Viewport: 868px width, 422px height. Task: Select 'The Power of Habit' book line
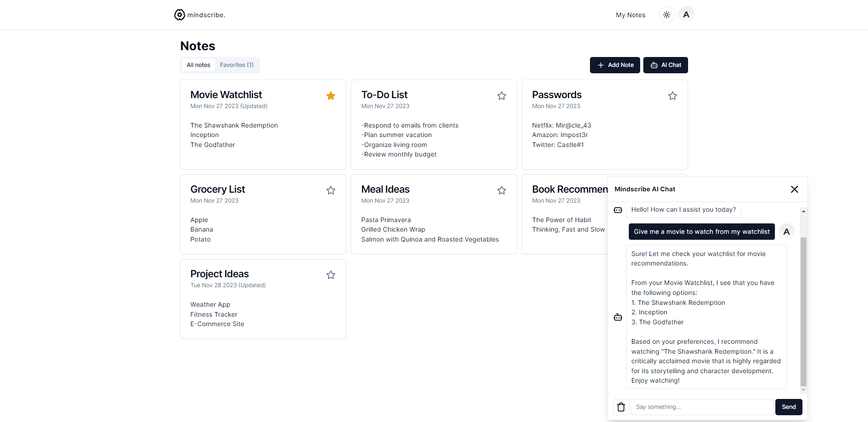(x=561, y=220)
